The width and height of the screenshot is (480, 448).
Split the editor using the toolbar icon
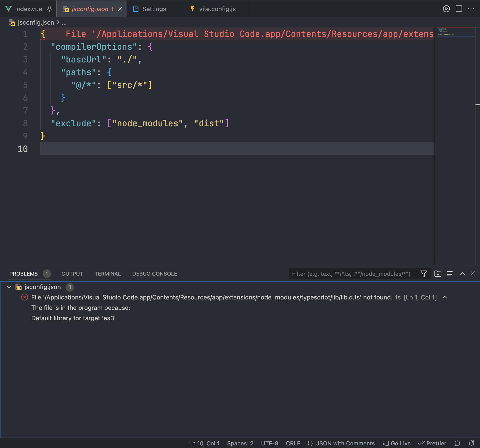click(x=458, y=9)
